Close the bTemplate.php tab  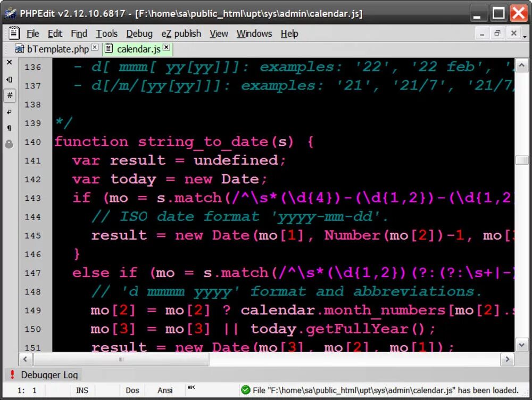point(95,47)
